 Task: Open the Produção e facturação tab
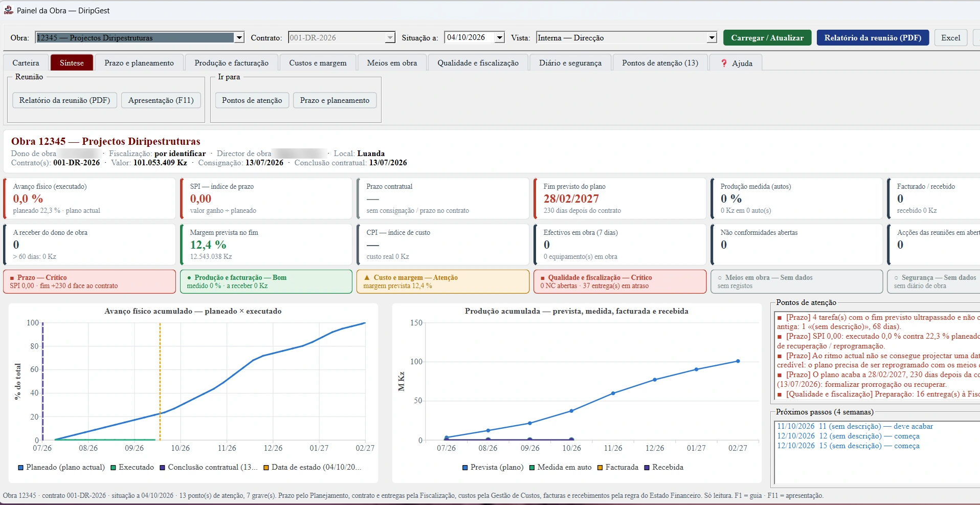tap(231, 63)
